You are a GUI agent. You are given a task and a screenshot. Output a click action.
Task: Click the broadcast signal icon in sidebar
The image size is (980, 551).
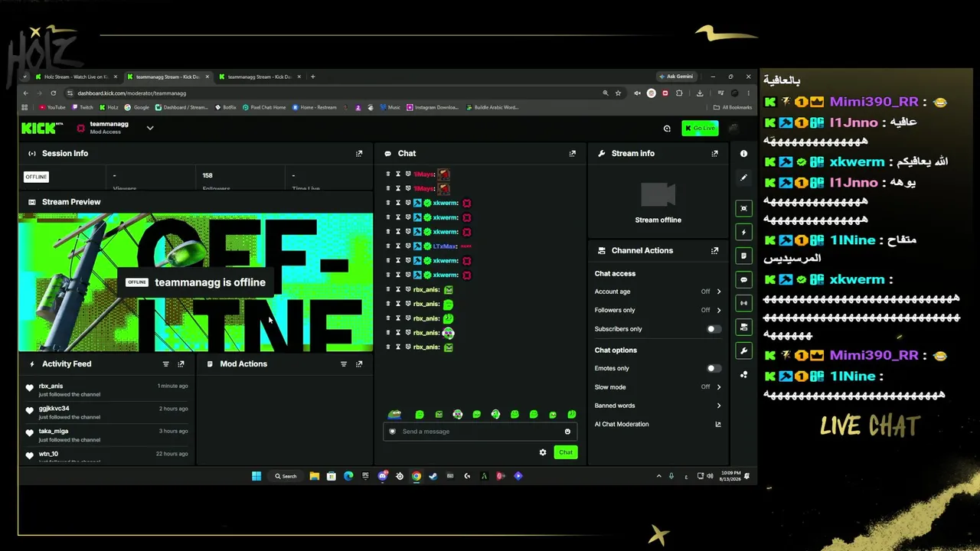[743, 303]
